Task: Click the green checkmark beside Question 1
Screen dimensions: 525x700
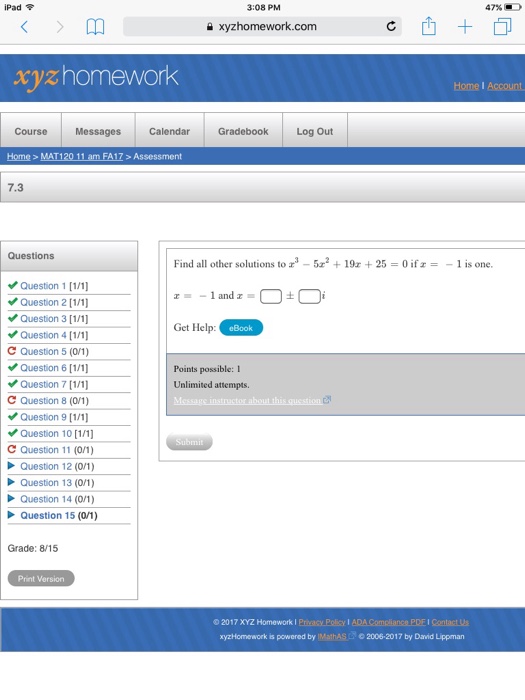Action: click(12, 285)
